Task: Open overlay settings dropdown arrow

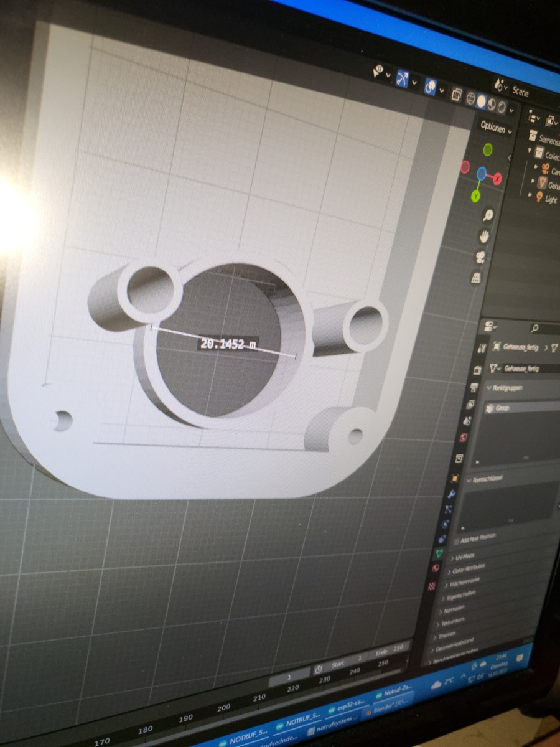Action: tap(442, 90)
